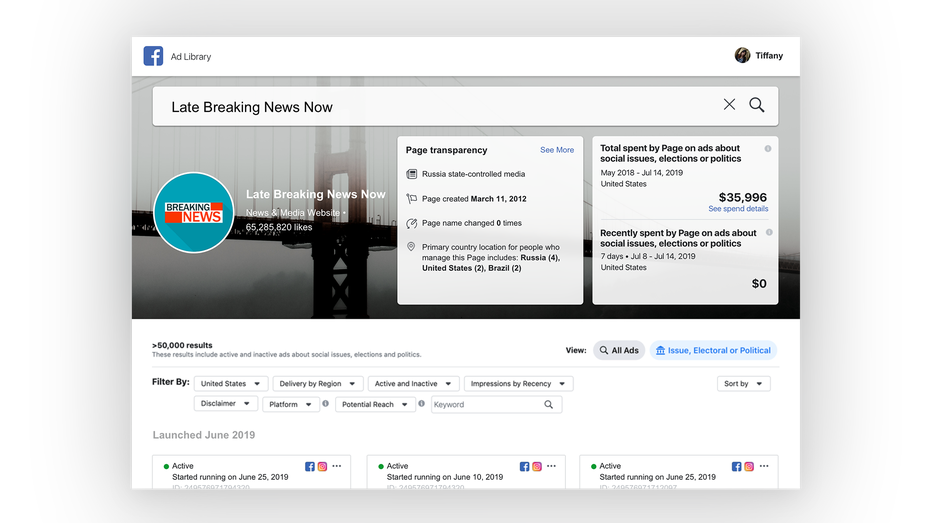Click info icon next to Total spent heading
931x523 pixels.
pyautogui.click(x=768, y=148)
